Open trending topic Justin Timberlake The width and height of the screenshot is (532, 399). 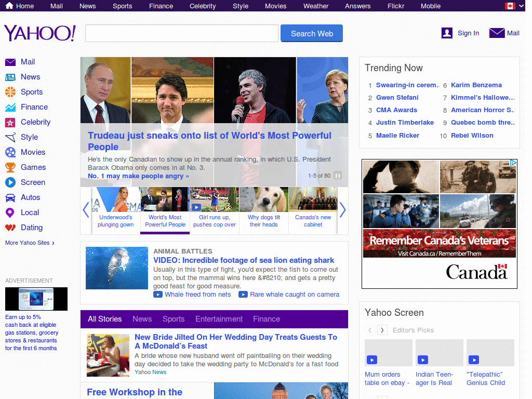(x=405, y=123)
